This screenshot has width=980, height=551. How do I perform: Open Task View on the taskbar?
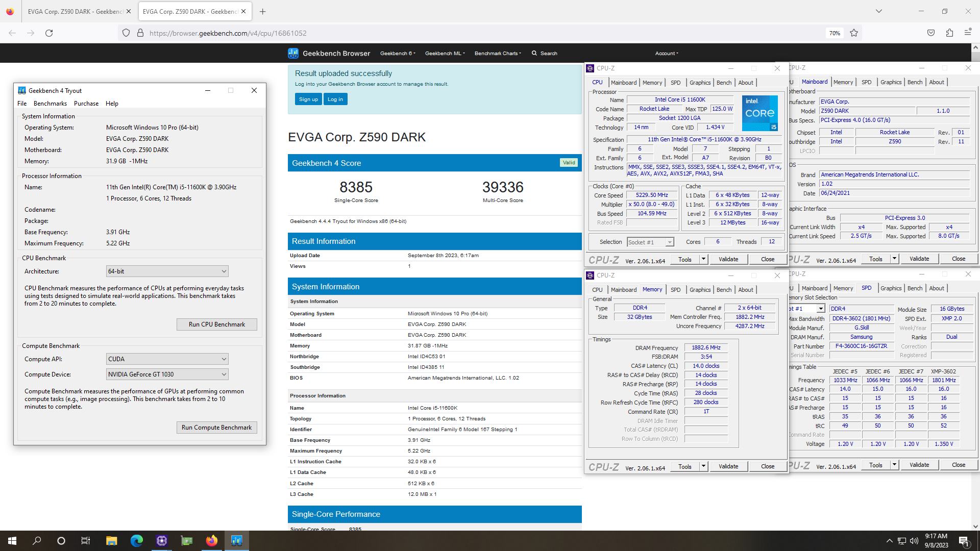click(86, 541)
